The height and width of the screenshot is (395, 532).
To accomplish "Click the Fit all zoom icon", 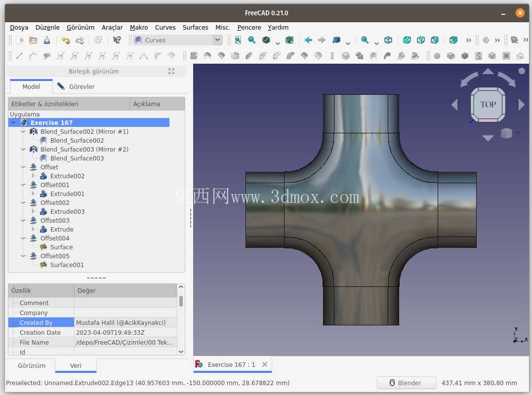I will 238,40.
